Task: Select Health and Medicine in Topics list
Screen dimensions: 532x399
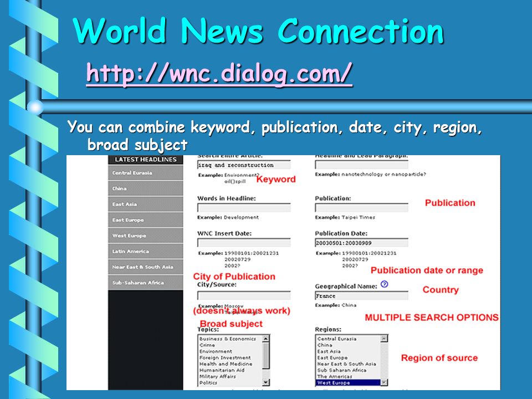Action: click(x=226, y=364)
